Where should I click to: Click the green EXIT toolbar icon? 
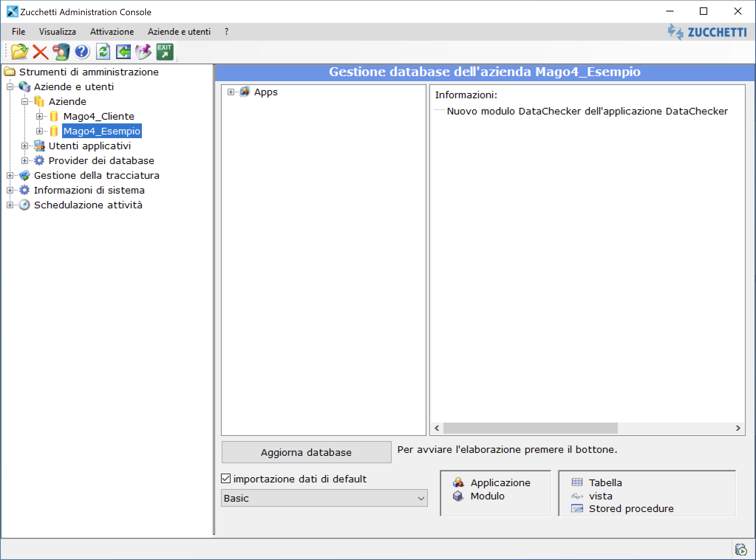[x=164, y=52]
